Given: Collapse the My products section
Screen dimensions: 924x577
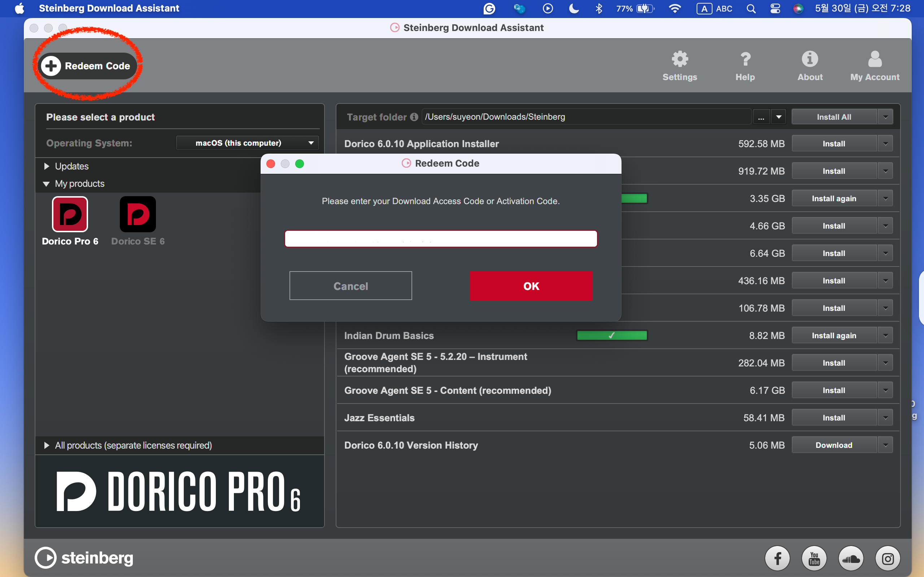Looking at the screenshot, I should point(47,184).
